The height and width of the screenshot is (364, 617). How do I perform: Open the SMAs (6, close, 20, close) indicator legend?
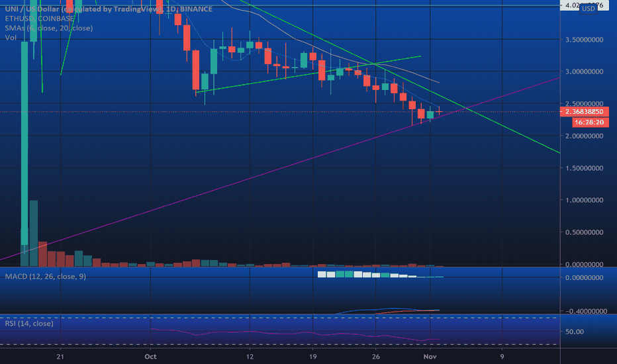(49, 28)
